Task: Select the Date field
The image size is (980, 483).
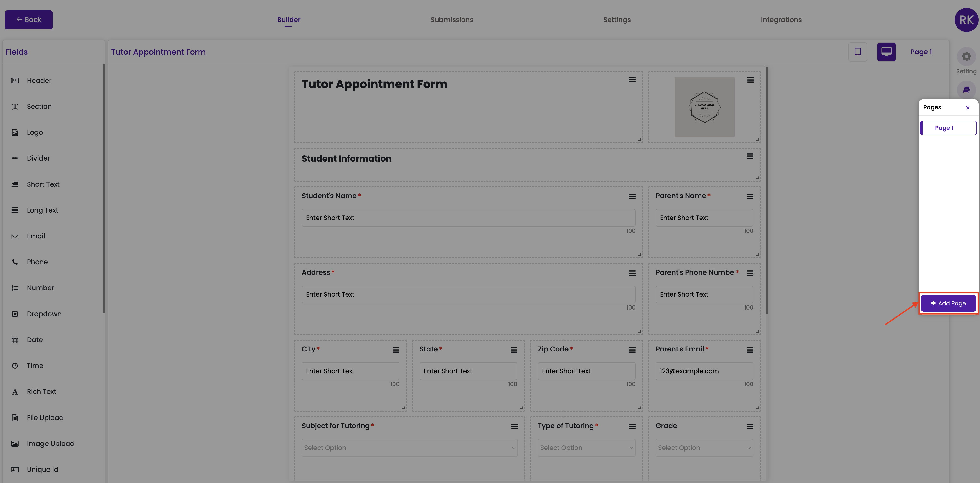Action: pos(35,340)
